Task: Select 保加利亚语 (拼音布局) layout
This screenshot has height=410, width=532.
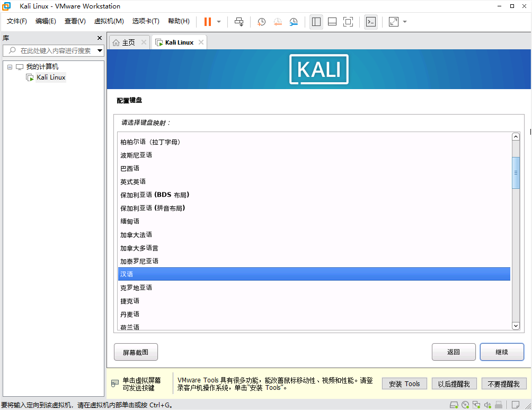Action: point(314,208)
